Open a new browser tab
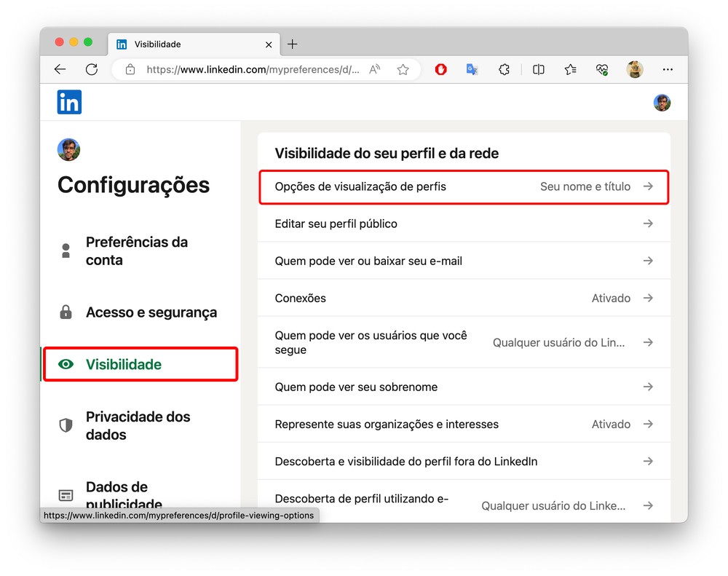Image resolution: width=728 pixels, height=576 pixels. coord(293,44)
